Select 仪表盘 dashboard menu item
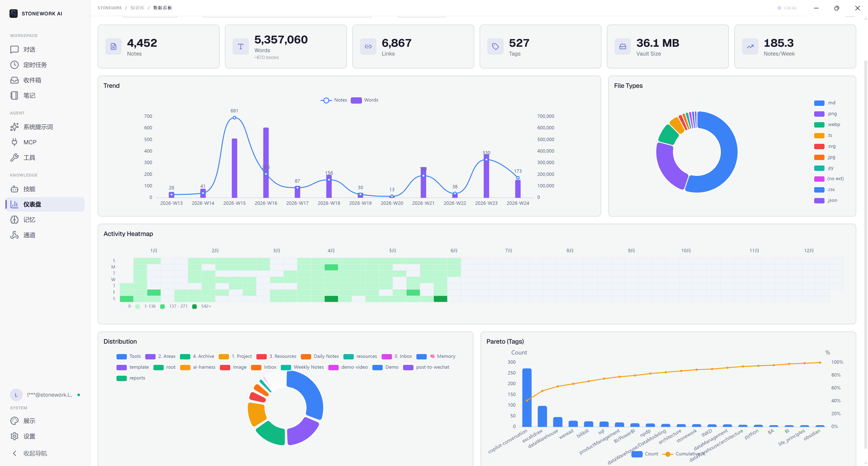 [45, 204]
